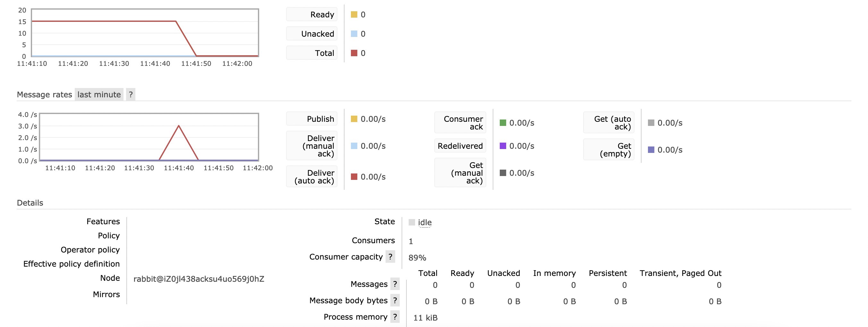Toggle the Deliver (auto ack) series

(x=312, y=176)
